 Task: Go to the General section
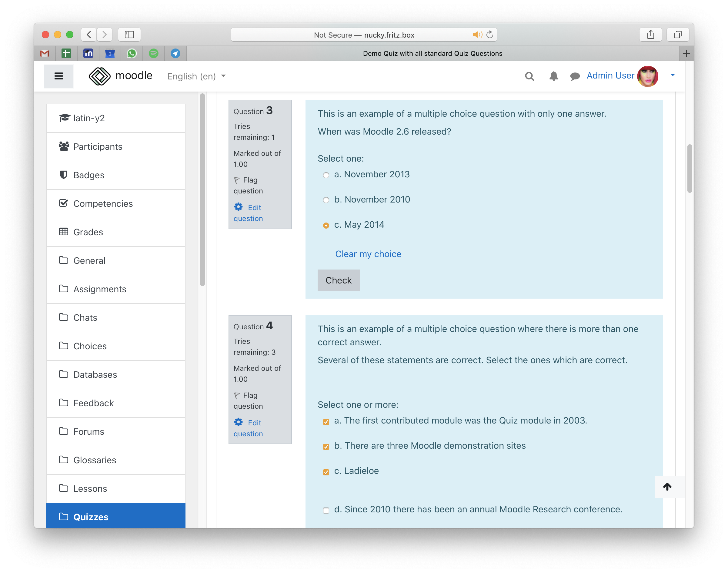(116, 261)
